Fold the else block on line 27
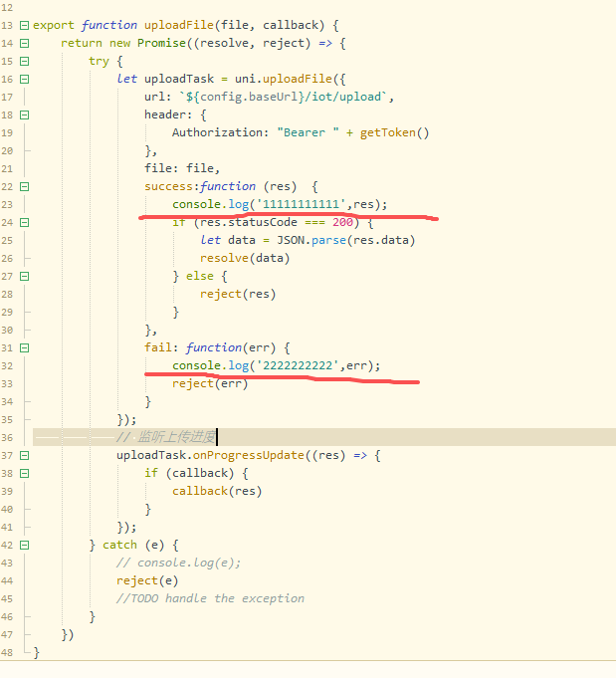This screenshot has height=678, width=616. pos(25,276)
